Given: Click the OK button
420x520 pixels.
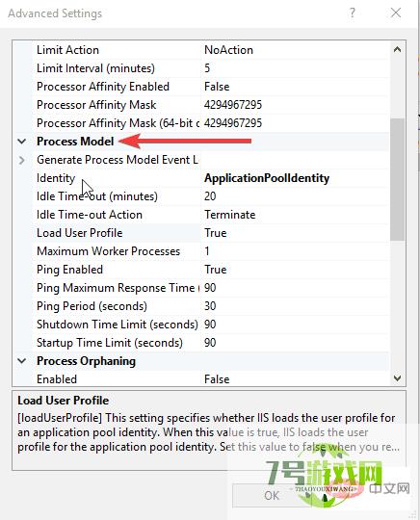Looking at the screenshot, I should click(272, 496).
